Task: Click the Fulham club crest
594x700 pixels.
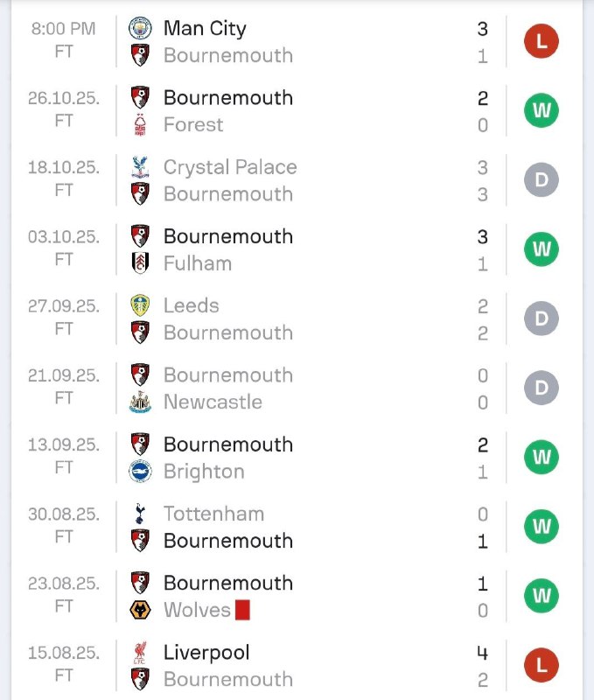Action: point(140,263)
